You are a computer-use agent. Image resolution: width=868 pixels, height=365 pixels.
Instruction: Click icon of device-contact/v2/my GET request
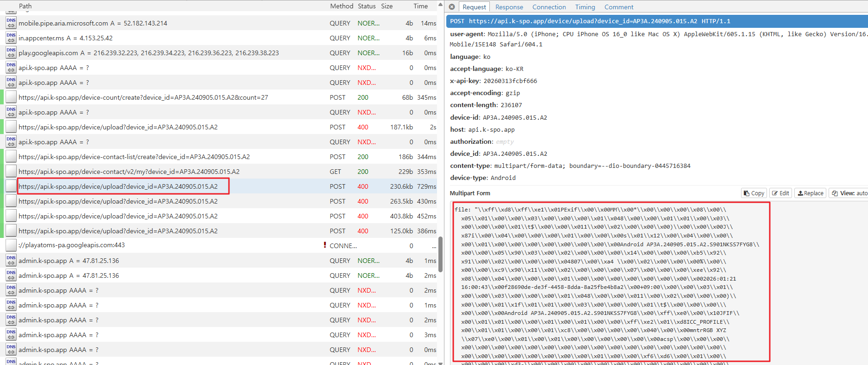pos(11,172)
